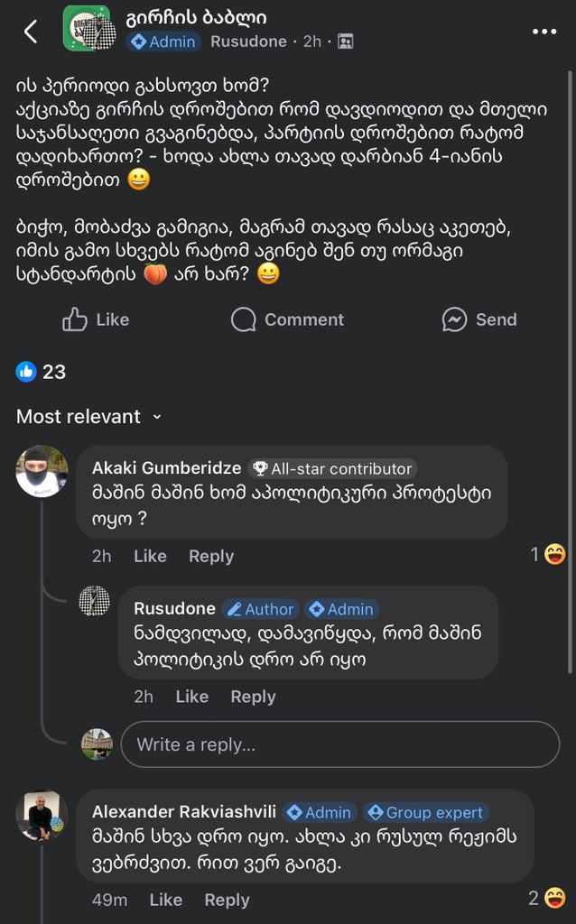
Task: Click the laughing emoji reaction on Akaki's comment
Action: pos(558,556)
